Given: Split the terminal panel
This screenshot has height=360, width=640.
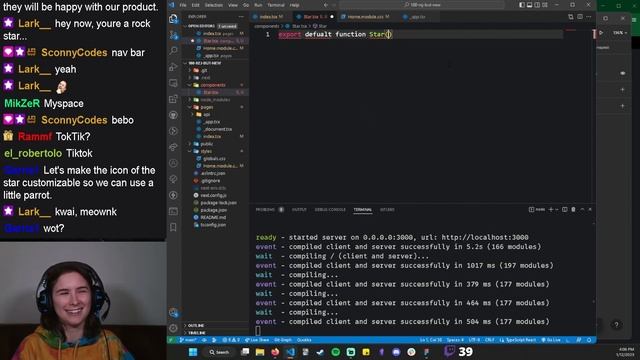Looking at the screenshot, I should pos(564,209).
